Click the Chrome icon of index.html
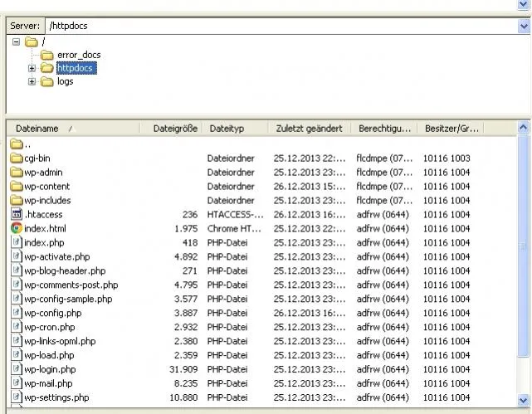 coord(17,228)
